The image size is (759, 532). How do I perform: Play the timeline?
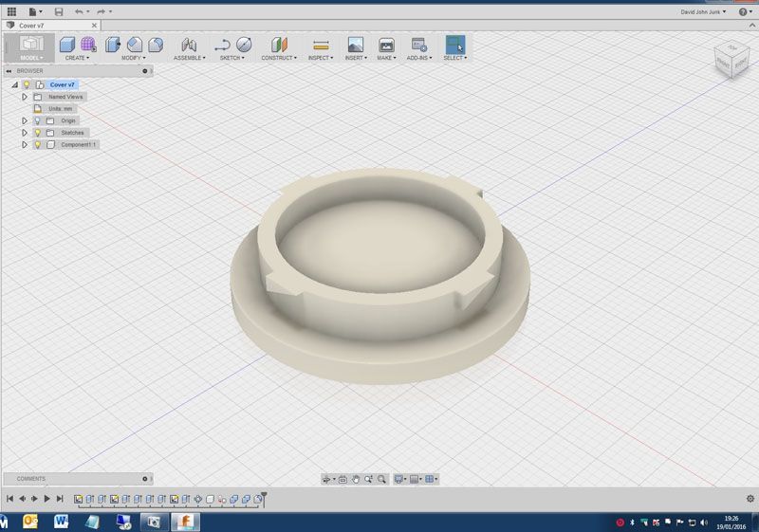(46, 499)
